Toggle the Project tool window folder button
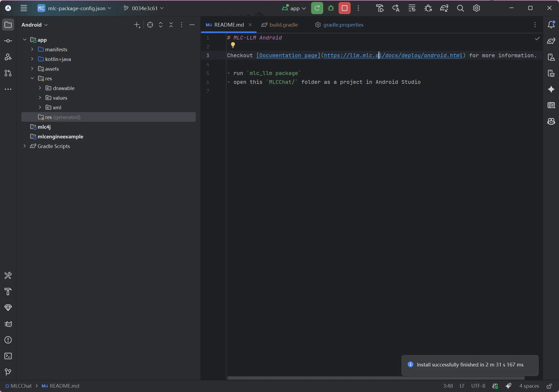The image size is (559, 392). [x=8, y=25]
